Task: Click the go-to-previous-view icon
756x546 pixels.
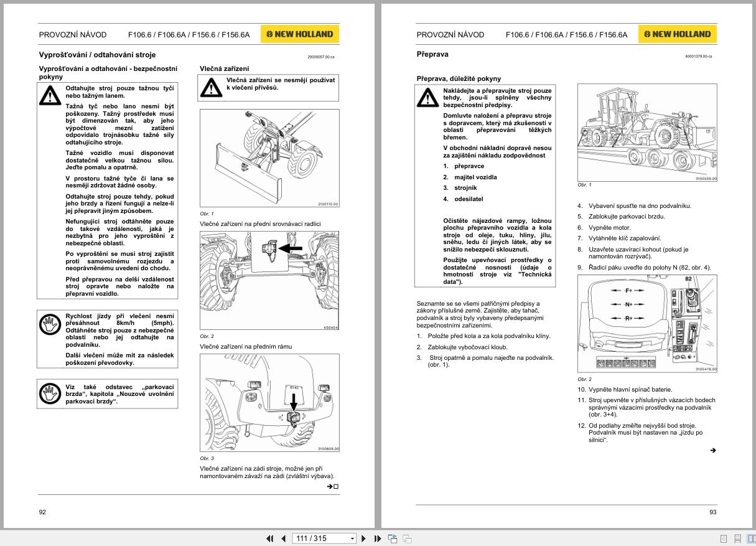Action: (x=393, y=539)
